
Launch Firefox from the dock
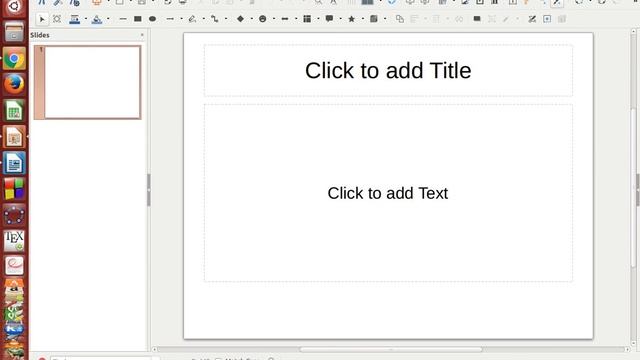click(x=14, y=84)
